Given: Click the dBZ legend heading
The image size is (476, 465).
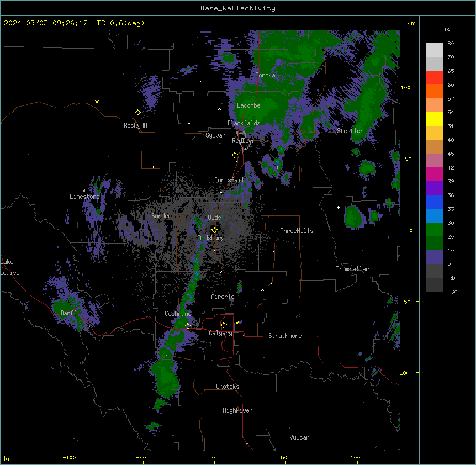Looking at the screenshot, I should [x=447, y=30].
